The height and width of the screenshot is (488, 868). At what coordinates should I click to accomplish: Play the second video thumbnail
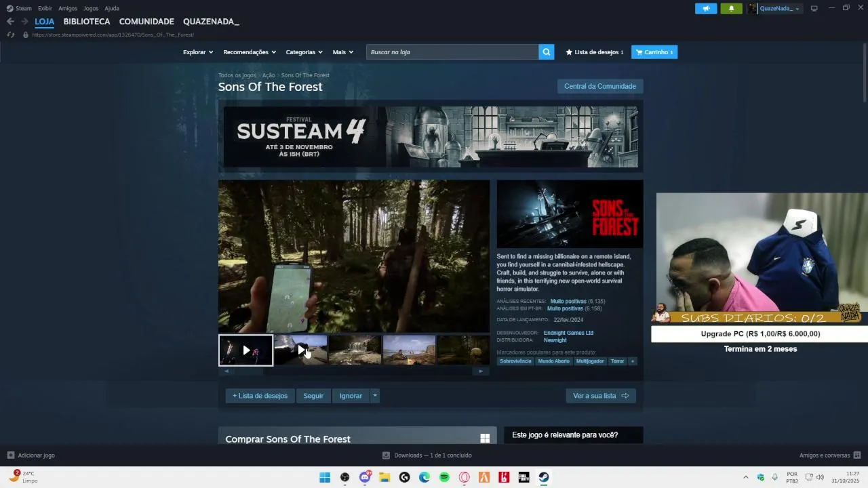(x=300, y=350)
